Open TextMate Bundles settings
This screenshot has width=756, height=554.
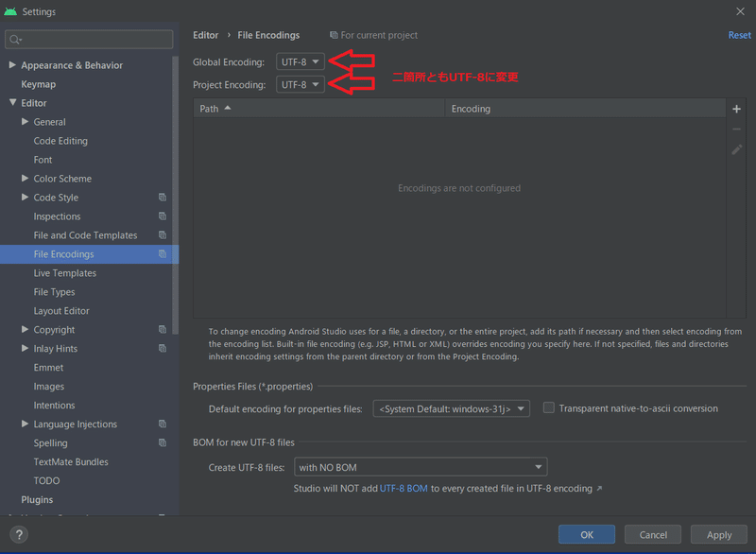click(x=71, y=462)
